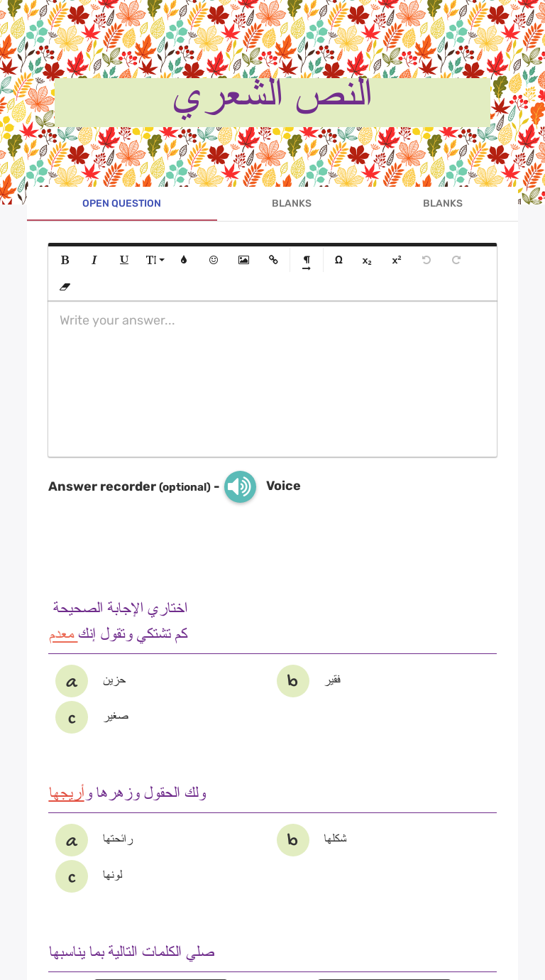The image size is (545, 980).
Task: Insert an emoji into the answer
Action: (x=214, y=260)
